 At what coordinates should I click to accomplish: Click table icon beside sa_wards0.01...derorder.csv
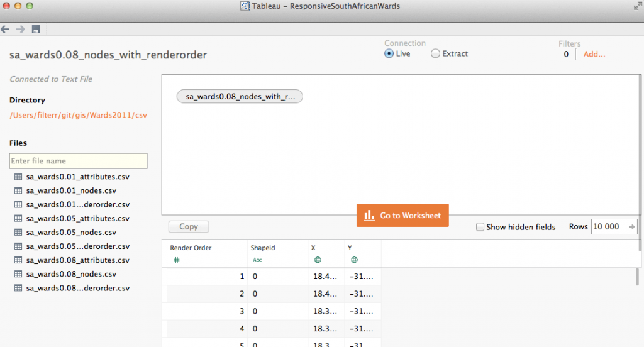18,204
